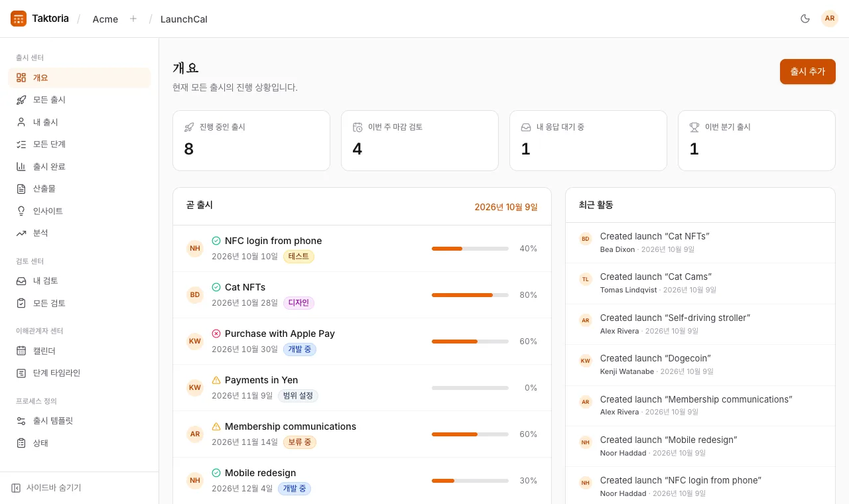This screenshot has width=849, height=504.
Task: Click the 모든 검토 clipboard icon
Action: [x=21, y=303]
